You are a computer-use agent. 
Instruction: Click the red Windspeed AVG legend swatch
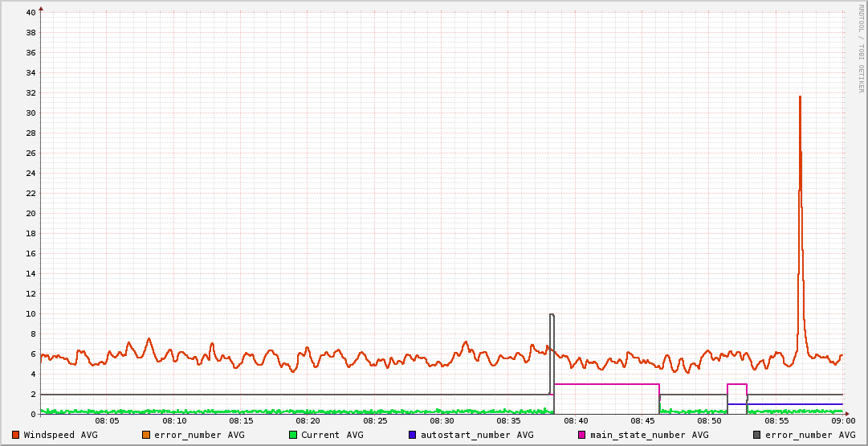pos(15,435)
